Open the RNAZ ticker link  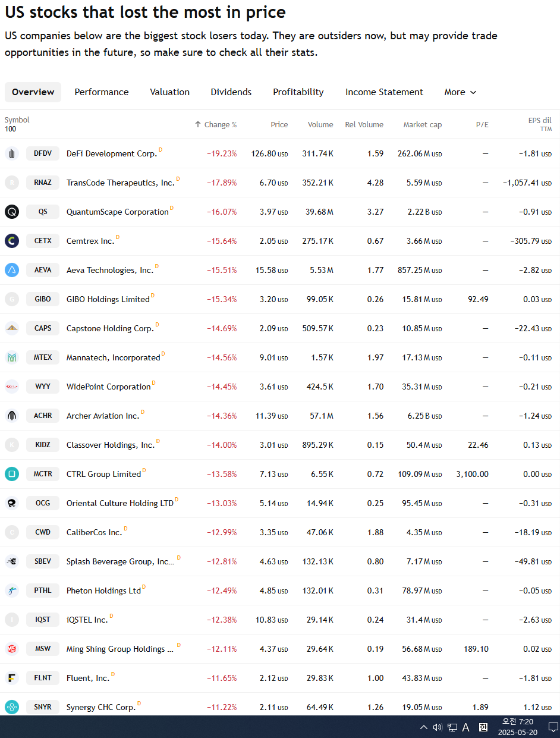coord(43,183)
